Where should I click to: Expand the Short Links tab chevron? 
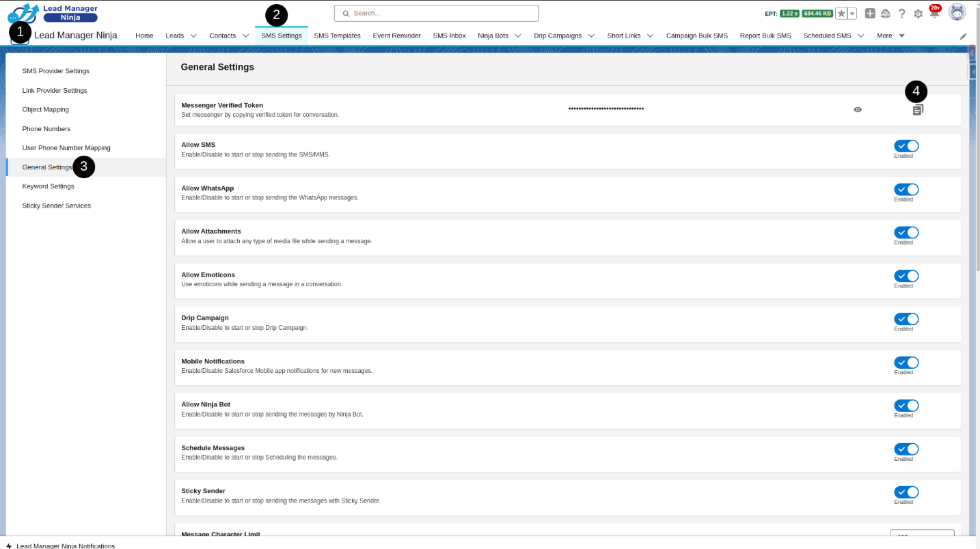tap(650, 36)
